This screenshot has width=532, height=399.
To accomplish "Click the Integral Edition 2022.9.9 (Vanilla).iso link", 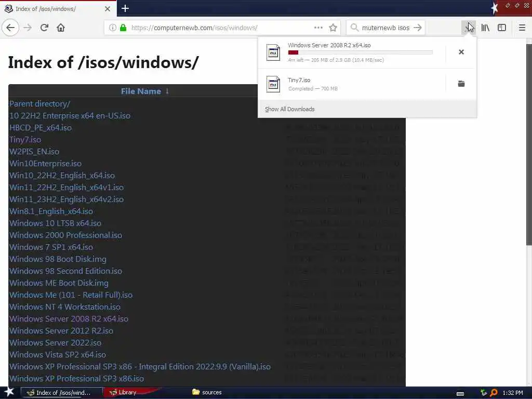I will 140,367.
